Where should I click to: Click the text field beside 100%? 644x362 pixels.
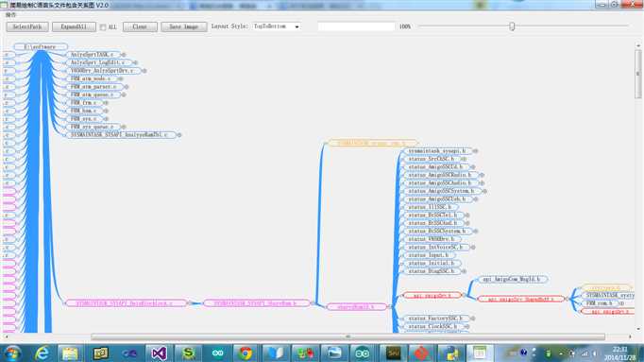pos(356,26)
